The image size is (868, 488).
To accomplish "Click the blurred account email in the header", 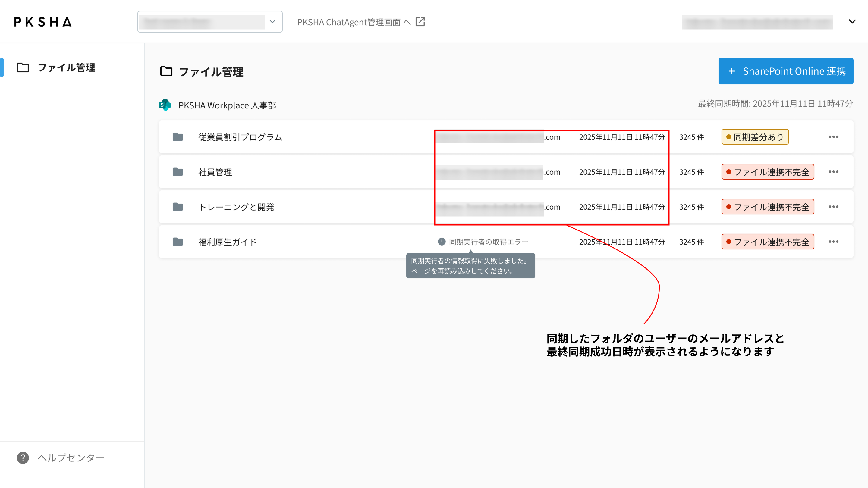I will coord(757,22).
